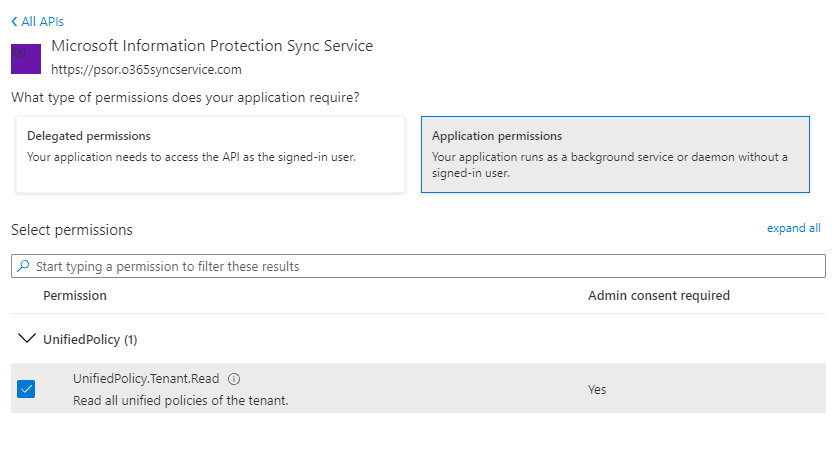Uncheck the UnifiedPolicy.Tenant.Read checkbox

pos(26,389)
